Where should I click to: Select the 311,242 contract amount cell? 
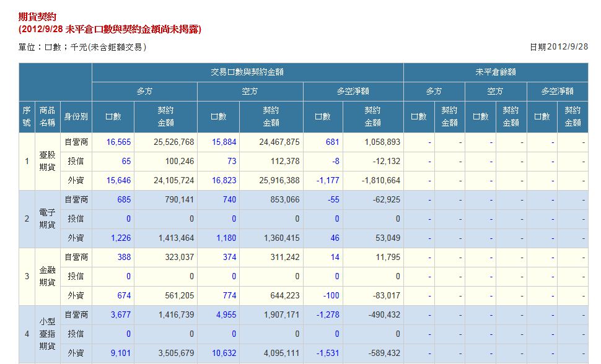[271, 257]
